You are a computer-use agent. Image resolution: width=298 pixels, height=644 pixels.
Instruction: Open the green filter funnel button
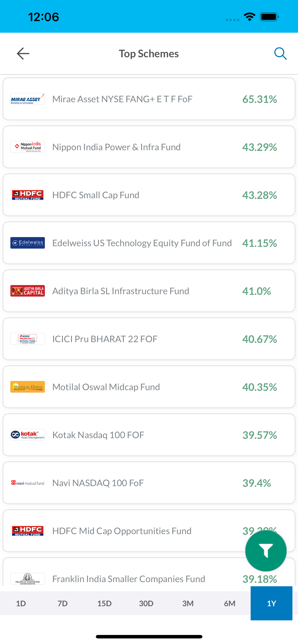coord(266,551)
